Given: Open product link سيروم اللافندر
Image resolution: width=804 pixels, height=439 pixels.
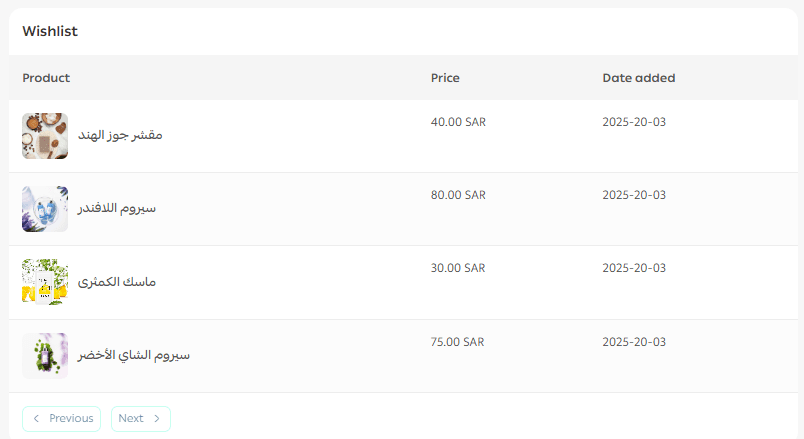Looking at the screenshot, I should click(117, 209).
